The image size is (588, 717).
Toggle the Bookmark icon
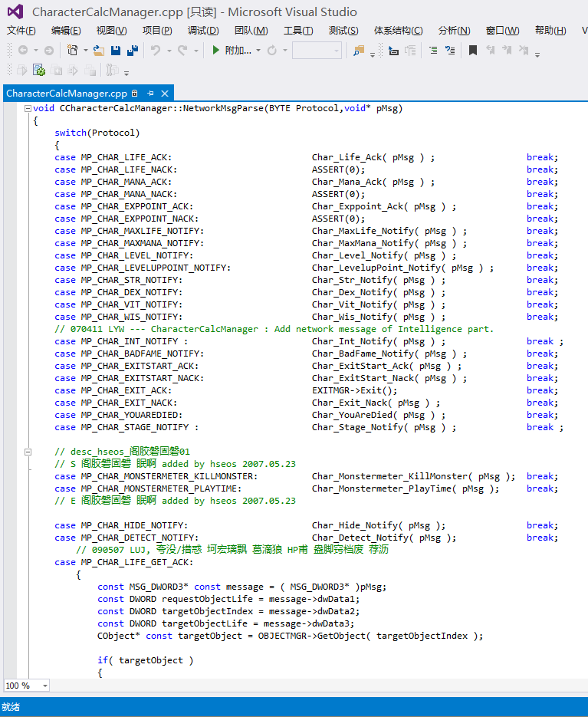coord(473,51)
